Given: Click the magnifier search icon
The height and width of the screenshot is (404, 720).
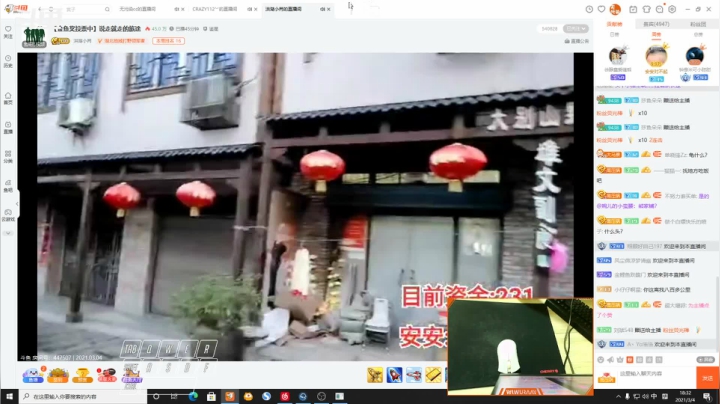Looking at the screenshot, I should pyautogui.click(x=107, y=9).
